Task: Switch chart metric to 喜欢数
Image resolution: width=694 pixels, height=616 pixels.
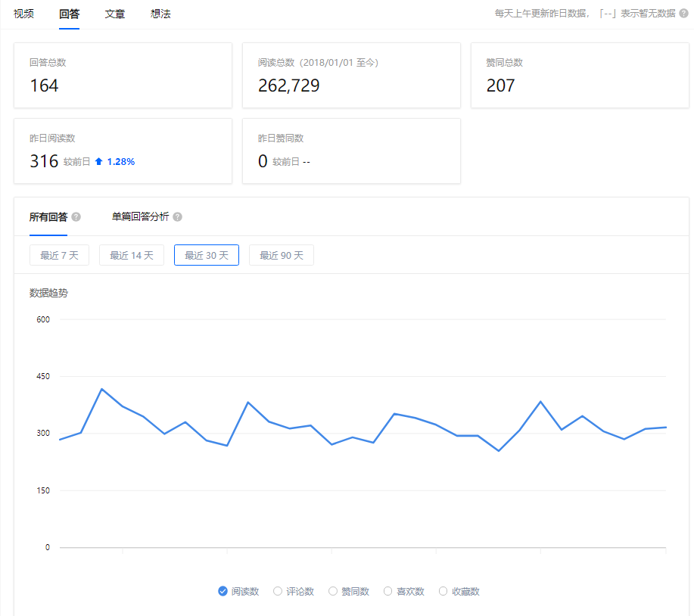Action: click(387, 591)
